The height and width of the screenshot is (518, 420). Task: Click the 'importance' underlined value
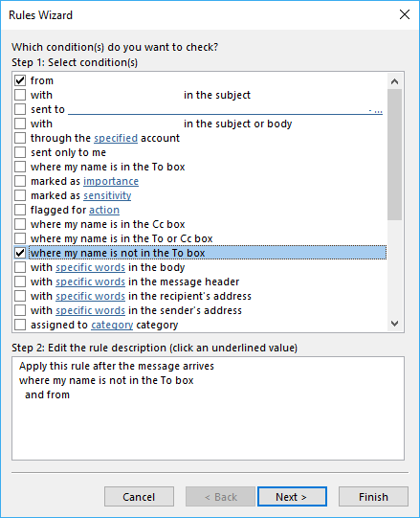pos(111,181)
